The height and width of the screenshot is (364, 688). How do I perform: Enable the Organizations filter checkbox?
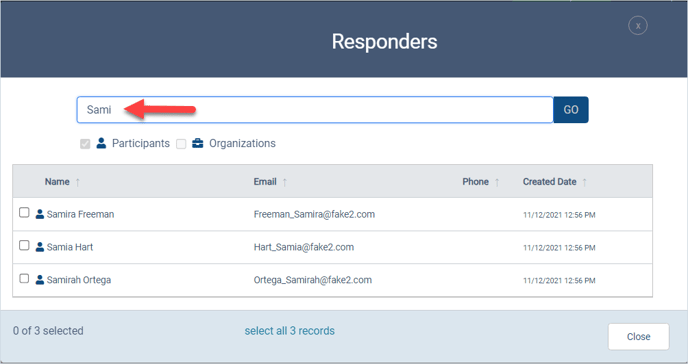pyautogui.click(x=181, y=144)
